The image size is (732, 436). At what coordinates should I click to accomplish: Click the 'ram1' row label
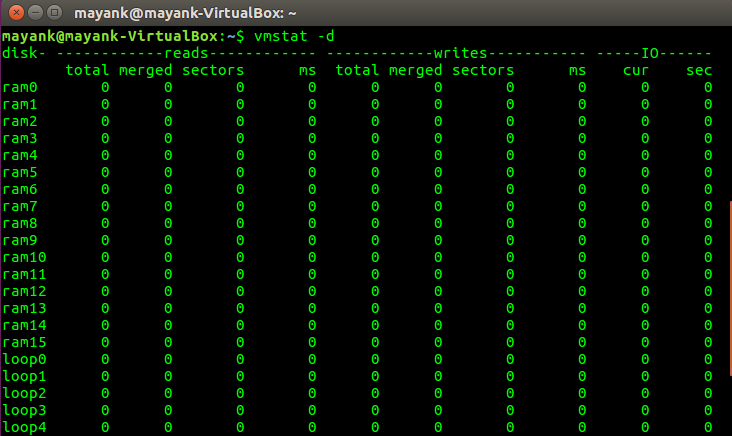coord(20,104)
